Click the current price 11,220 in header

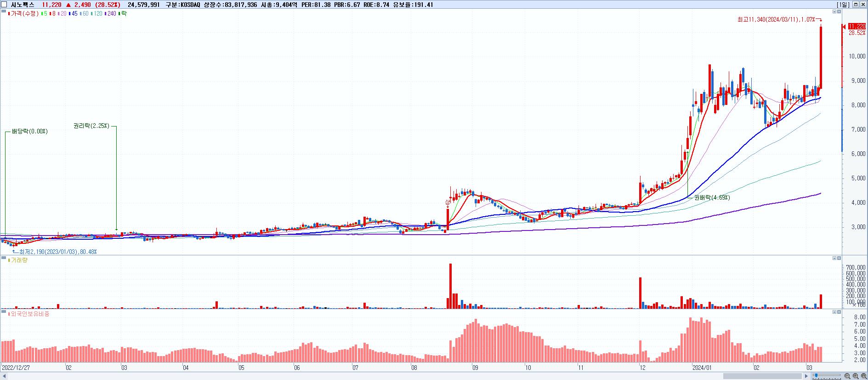[x=51, y=5]
